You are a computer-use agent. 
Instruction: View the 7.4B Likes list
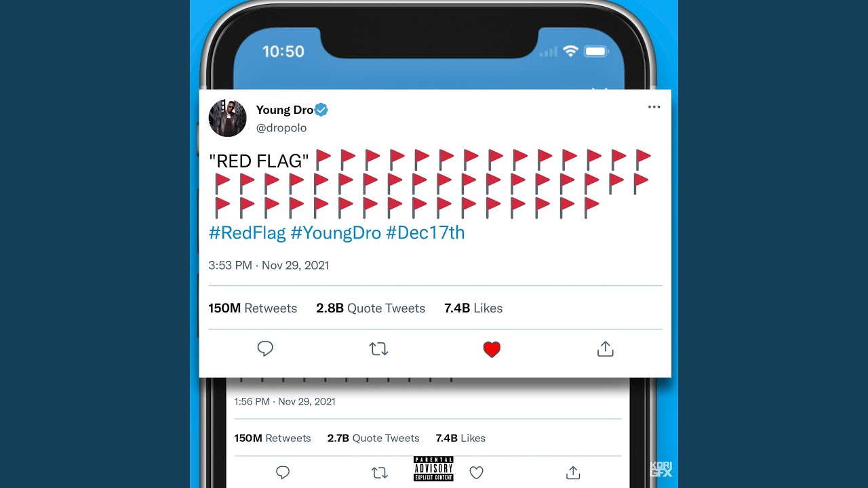coord(473,308)
